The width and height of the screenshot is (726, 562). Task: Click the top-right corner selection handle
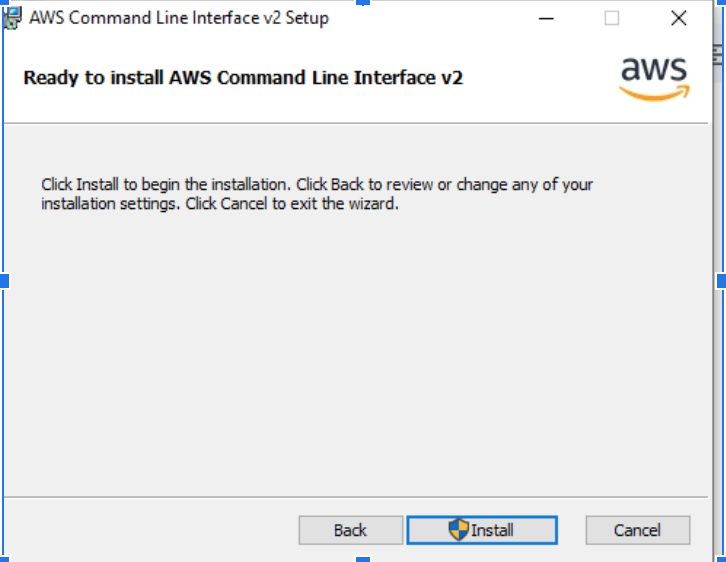pyautogui.click(x=721, y=3)
